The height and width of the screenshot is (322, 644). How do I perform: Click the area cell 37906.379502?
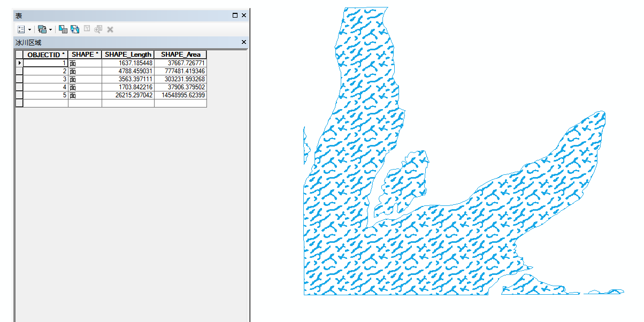[180, 87]
